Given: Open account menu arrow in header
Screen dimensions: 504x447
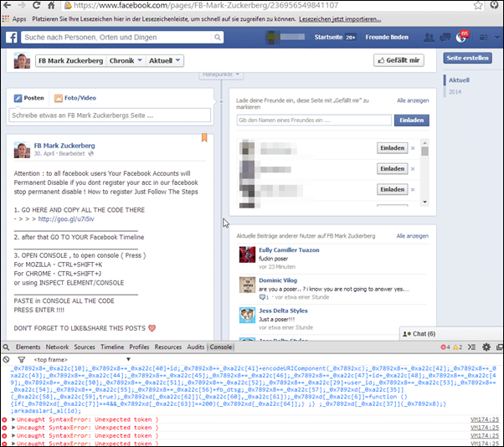Looking at the screenshot, I should pyautogui.click(x=496, y=38).
